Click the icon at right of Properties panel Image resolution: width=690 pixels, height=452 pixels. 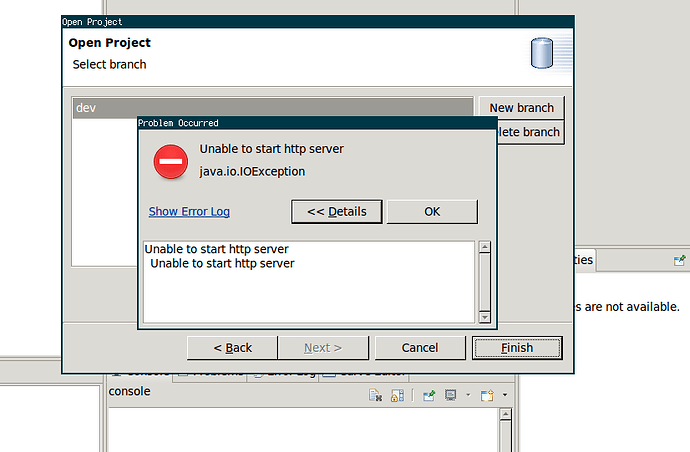679,260
